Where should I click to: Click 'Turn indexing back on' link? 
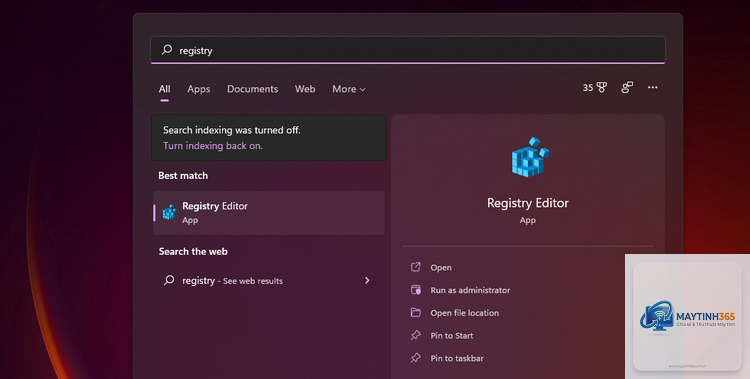213,145
